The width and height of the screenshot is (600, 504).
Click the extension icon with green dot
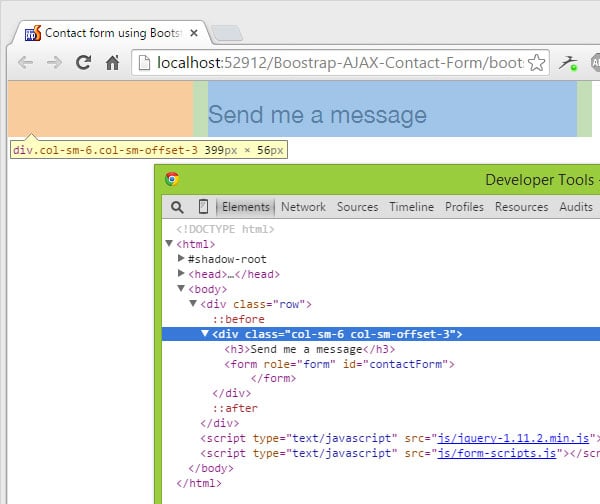click(568, 63)
